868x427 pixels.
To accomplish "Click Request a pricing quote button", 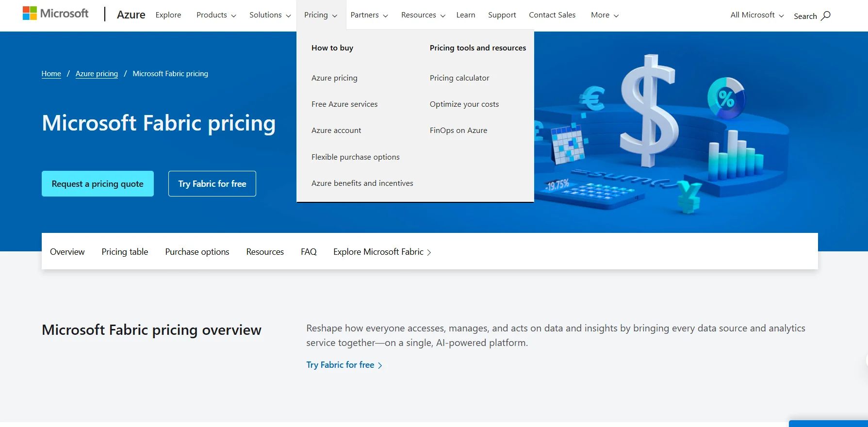I will coord(98,184).
